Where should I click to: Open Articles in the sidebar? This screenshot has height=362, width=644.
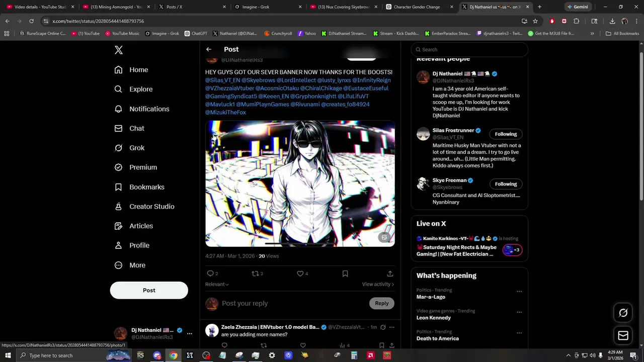click(134, 226)
